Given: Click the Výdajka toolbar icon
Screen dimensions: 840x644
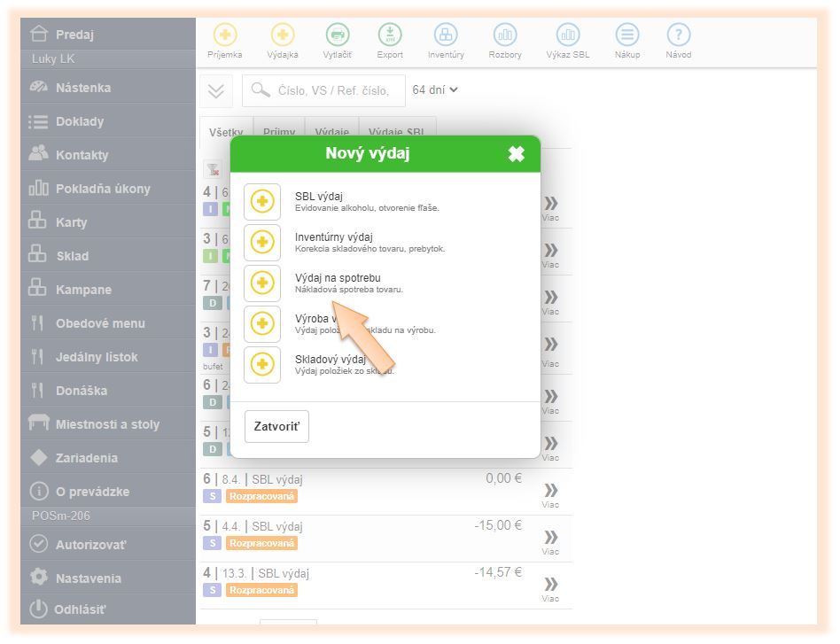Looking at the screenshot, I should [x=283, y=35].
